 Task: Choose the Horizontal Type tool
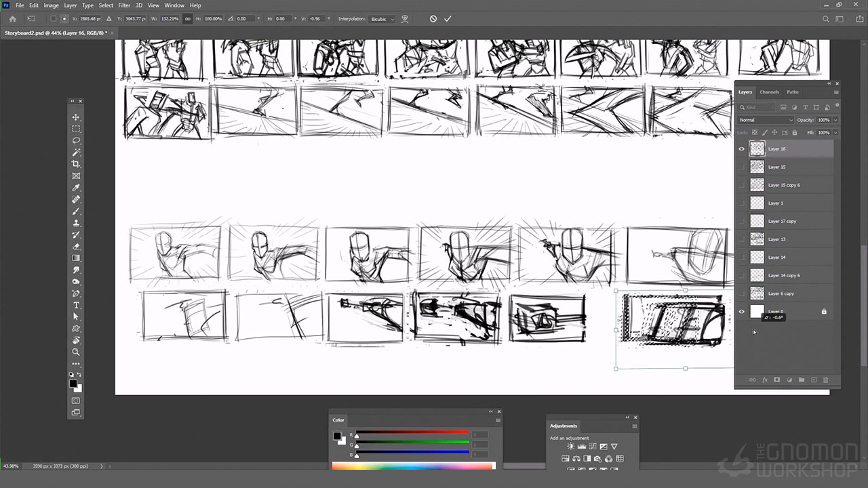(x=76, y=305)
